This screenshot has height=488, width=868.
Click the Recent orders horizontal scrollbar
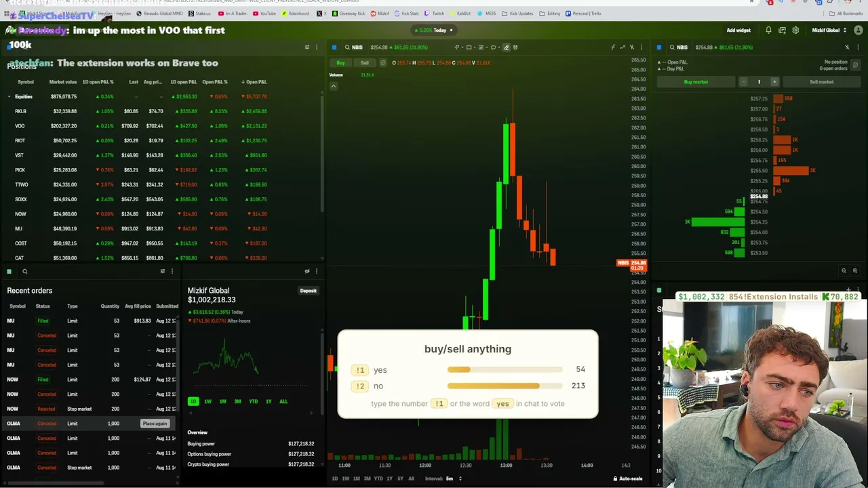(x=56, y=483)
